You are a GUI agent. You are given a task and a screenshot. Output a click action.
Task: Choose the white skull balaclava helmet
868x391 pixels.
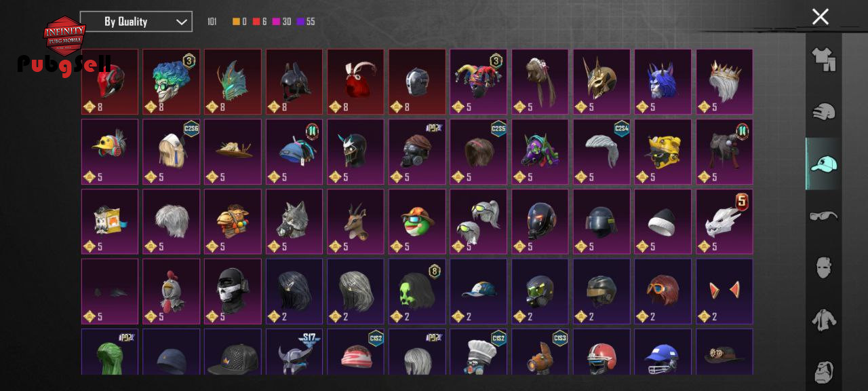tap(233, 291)
